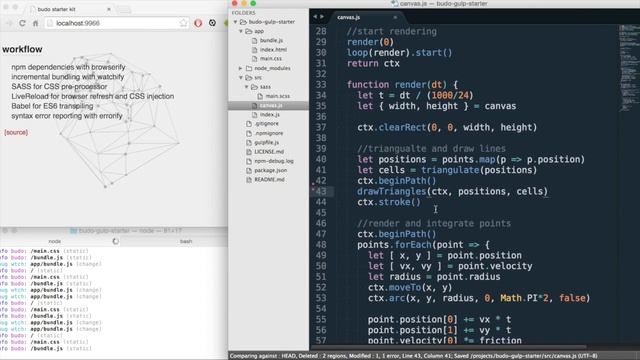Click the budo-gulp-starter folder icon
Image resolution: width=640 pixels, height=360 pixels.
(243, 22)
